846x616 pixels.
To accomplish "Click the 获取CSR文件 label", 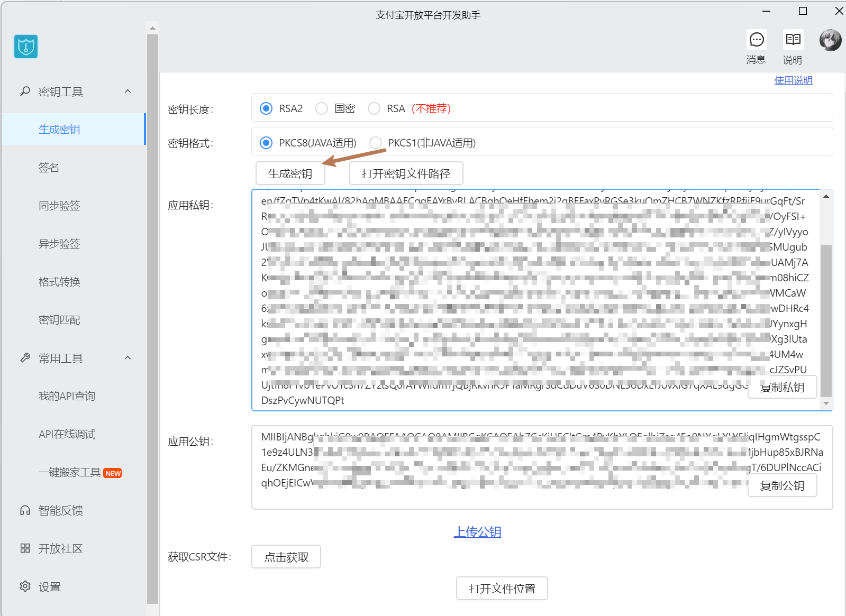I will coord(199,557).
